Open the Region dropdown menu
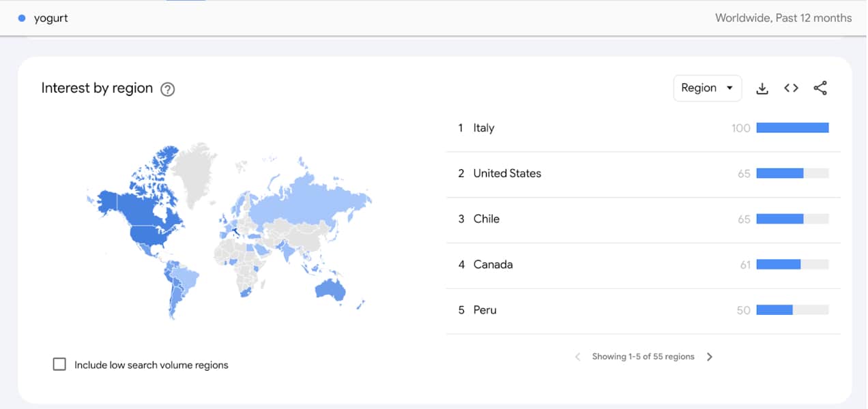This screenshot has width=868, height=409. pyautogui.click(x=707, y=88)
